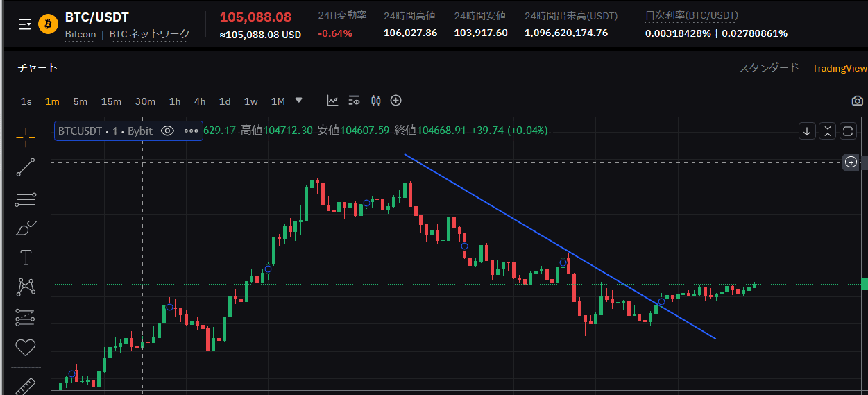Toggle BTCUSDT series visibility eye icon
The image size is (868, 395).
tap(167, 131)
